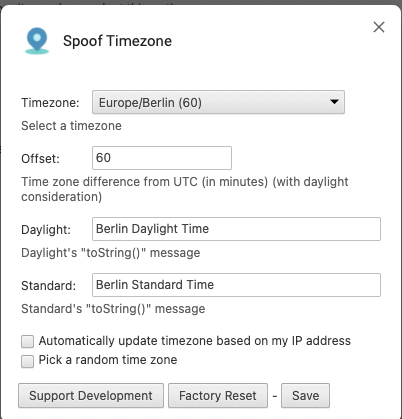The height and width of the screenshot is (419, 402).
Task: Click the "Timezone:" field label
Action: tap(50, 103)
